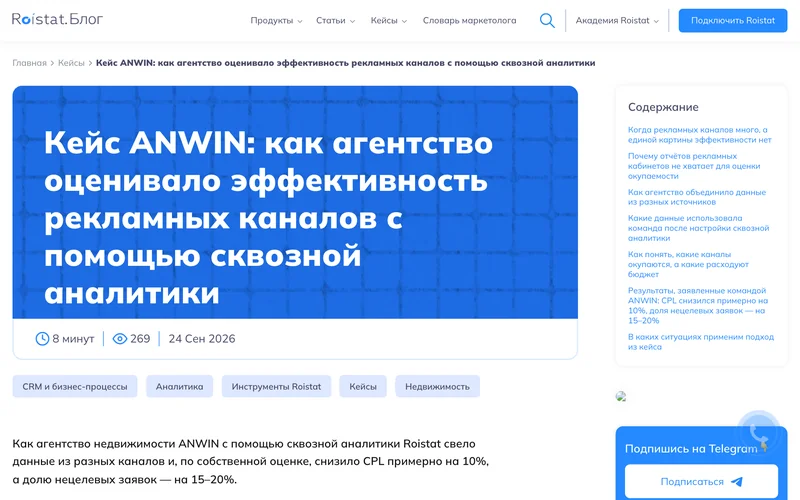This screenshot has height=500, width=800.
Task: Select the Кейсы tag chip
Action: (x=363, y=386)
